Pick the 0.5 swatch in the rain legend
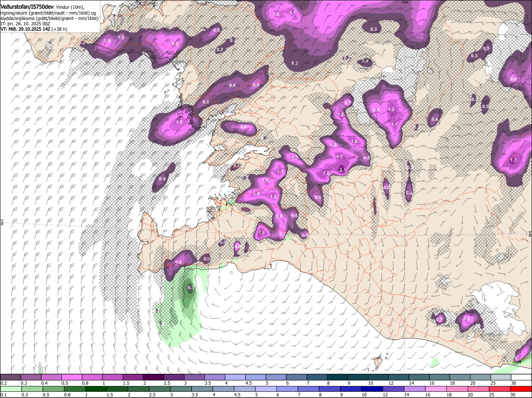The height and width of the screenshot is (398, 532). click(x=53, y=389)
